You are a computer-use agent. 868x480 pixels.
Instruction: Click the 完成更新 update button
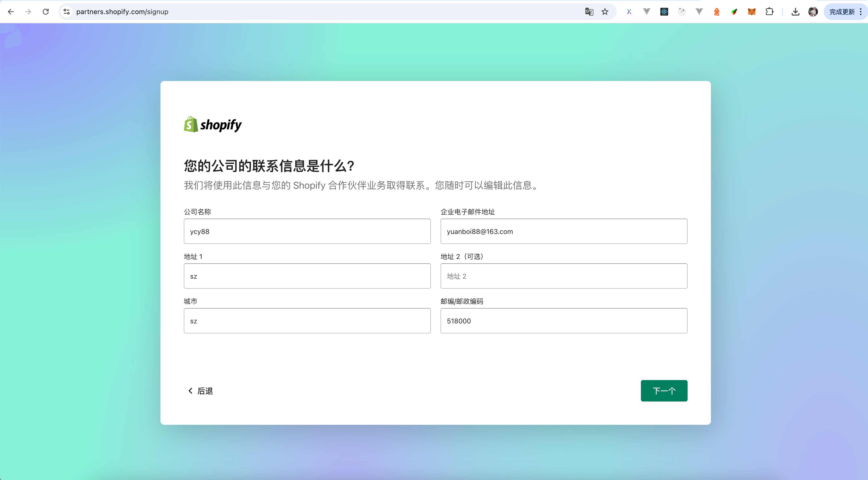tap(842, 12)
